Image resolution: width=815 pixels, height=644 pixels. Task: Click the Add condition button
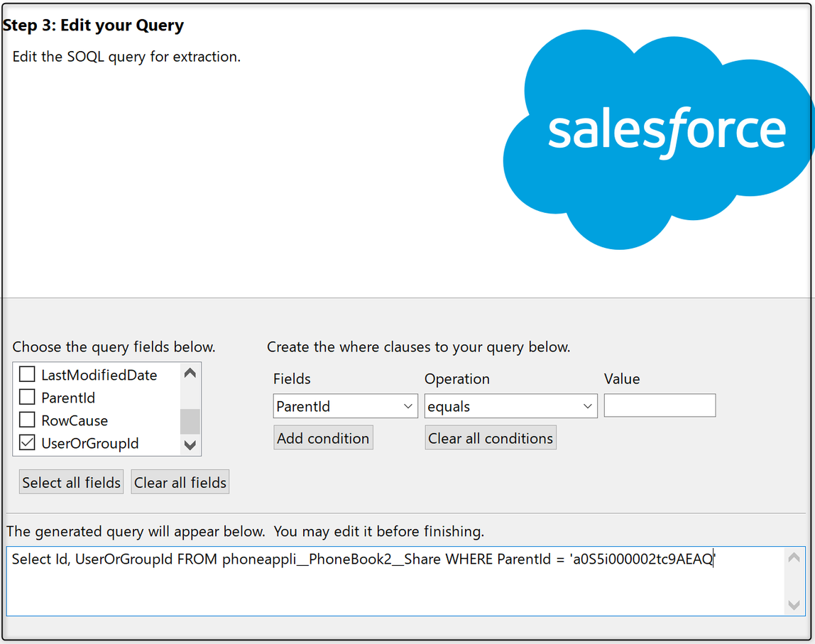[x=323, y=438]
